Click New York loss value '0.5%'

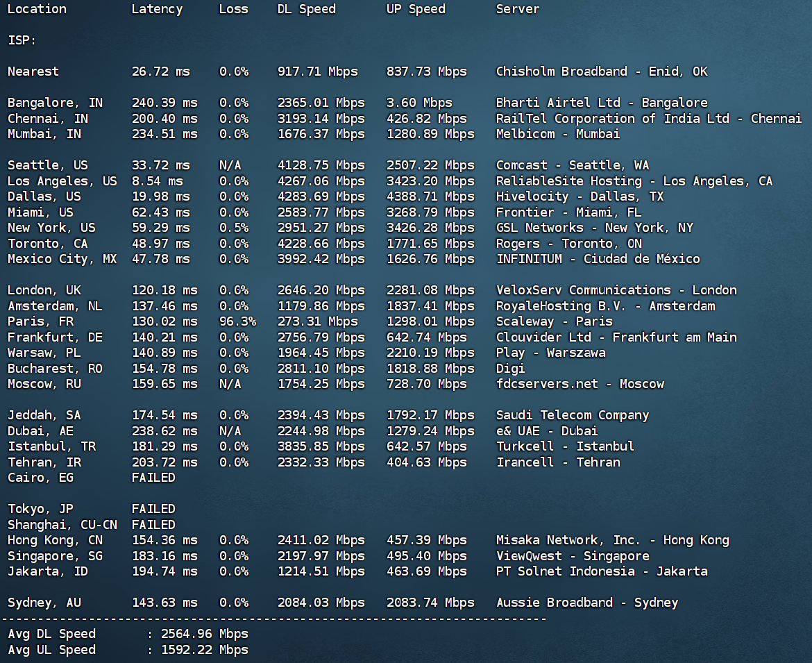pyautogui.click(x=234, y=228)
